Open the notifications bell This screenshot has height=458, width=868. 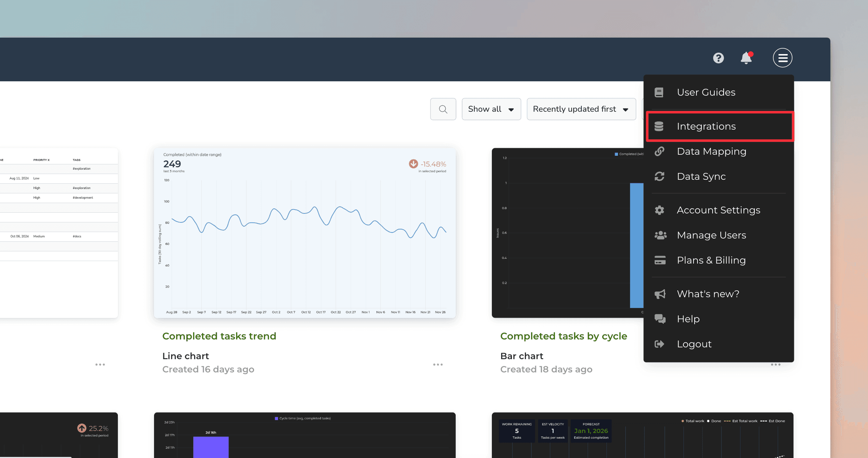(746, 58)
